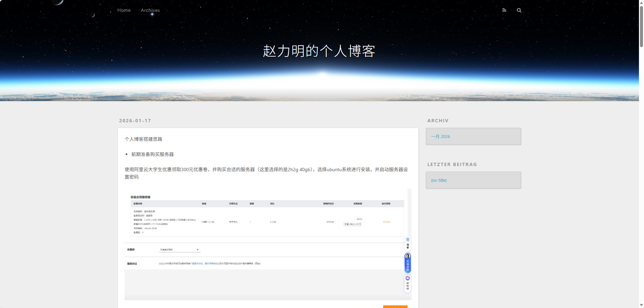Click the orange button below the order

(395, 306)
